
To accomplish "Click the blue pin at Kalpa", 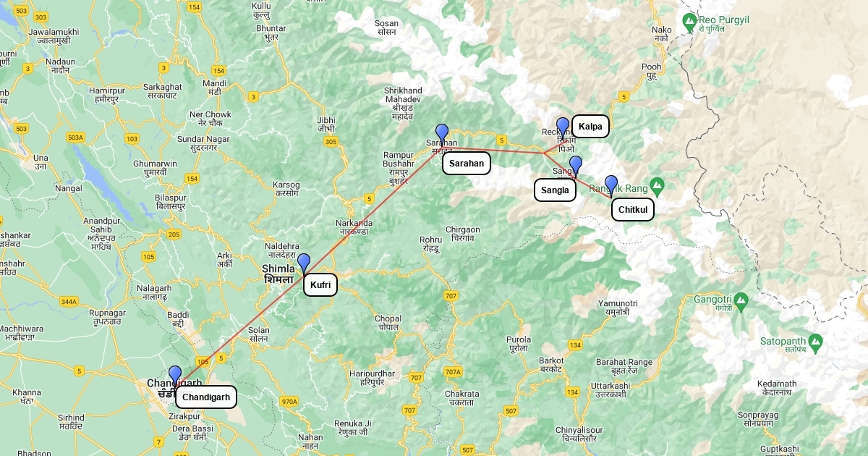I will tap(563, 127).
